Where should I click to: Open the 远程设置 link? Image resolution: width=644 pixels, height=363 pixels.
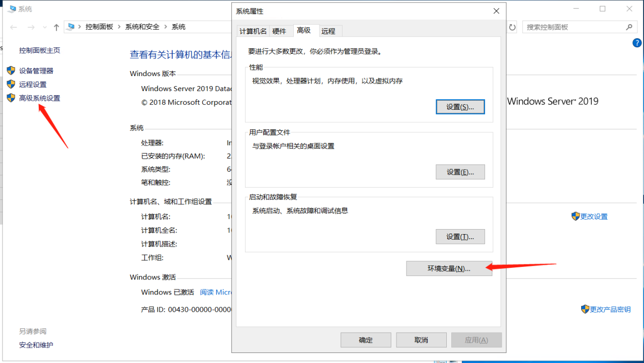[x=33, y=85]
